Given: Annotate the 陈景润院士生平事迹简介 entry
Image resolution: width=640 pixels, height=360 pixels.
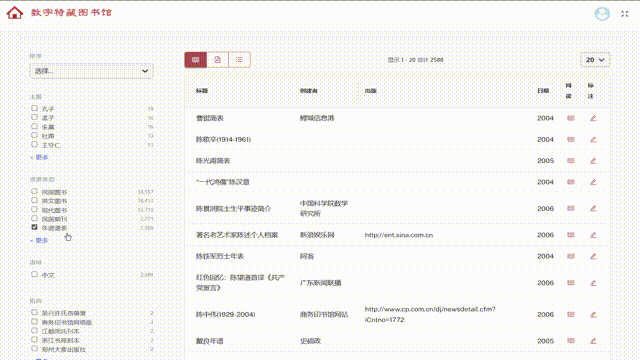Looking at the screenshot, I should click(593, 209).
